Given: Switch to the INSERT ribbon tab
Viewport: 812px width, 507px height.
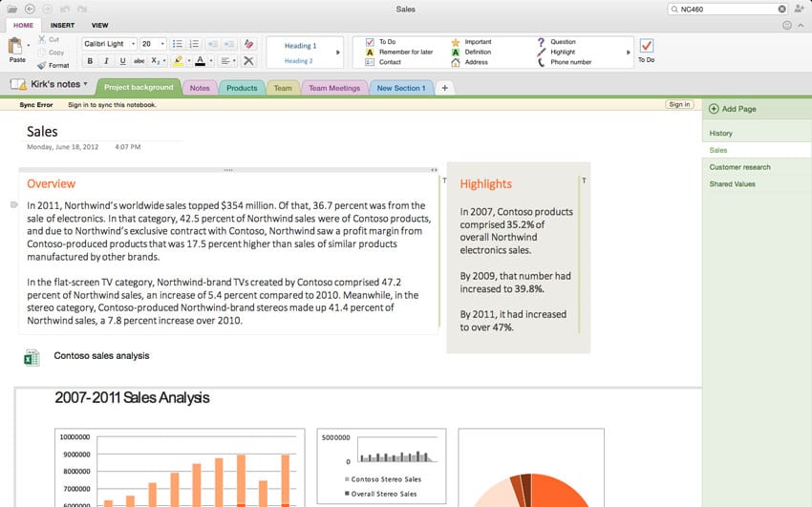Looking at the screenshot, I should click(63, 25).
